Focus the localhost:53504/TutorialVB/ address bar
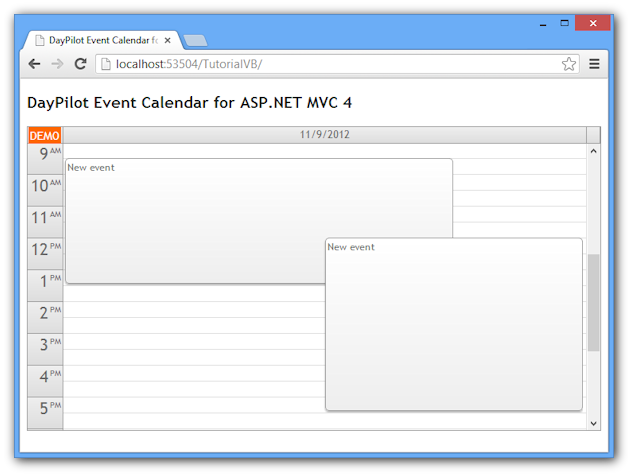Screen dimensions: 632x476 (337, 64)
